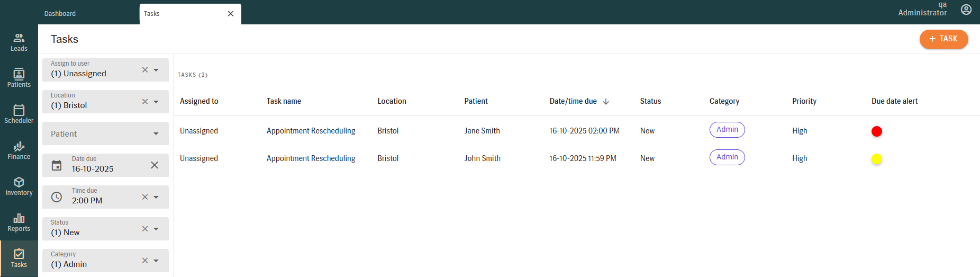The image size is (980, 277).
Task: Clear the Date due filter value
Action: (x=155, y=165)
